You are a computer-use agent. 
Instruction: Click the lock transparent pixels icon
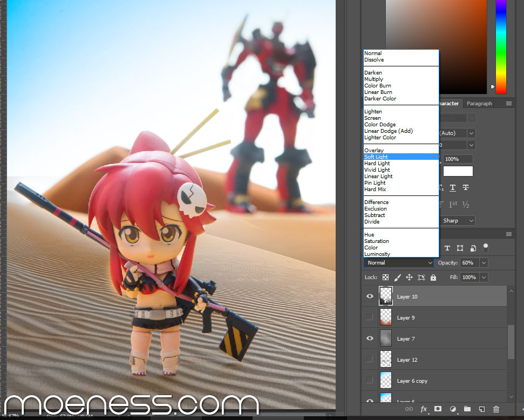tap(385, 277)
